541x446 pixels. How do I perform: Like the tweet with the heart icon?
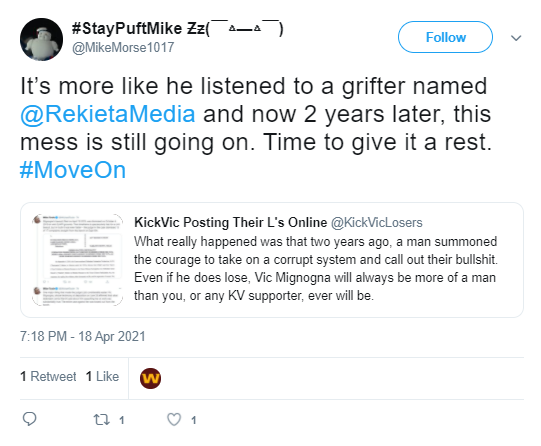point(174,419)
